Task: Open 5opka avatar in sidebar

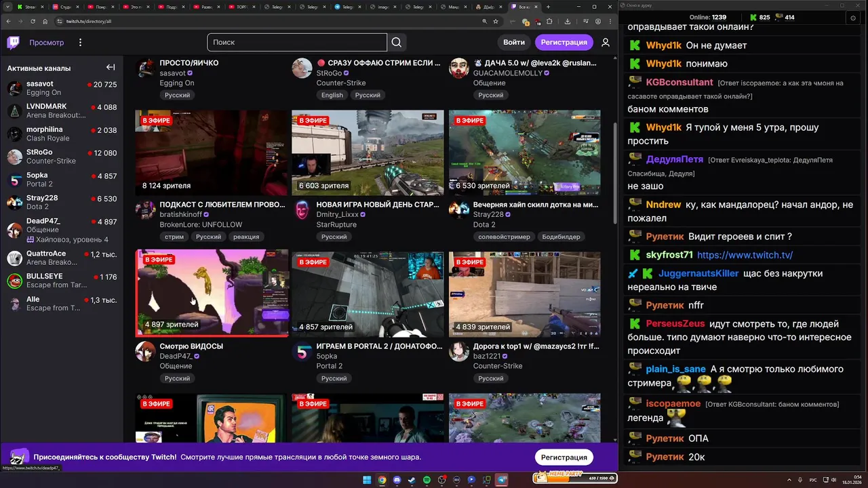Action: click(x=15, y=180)
